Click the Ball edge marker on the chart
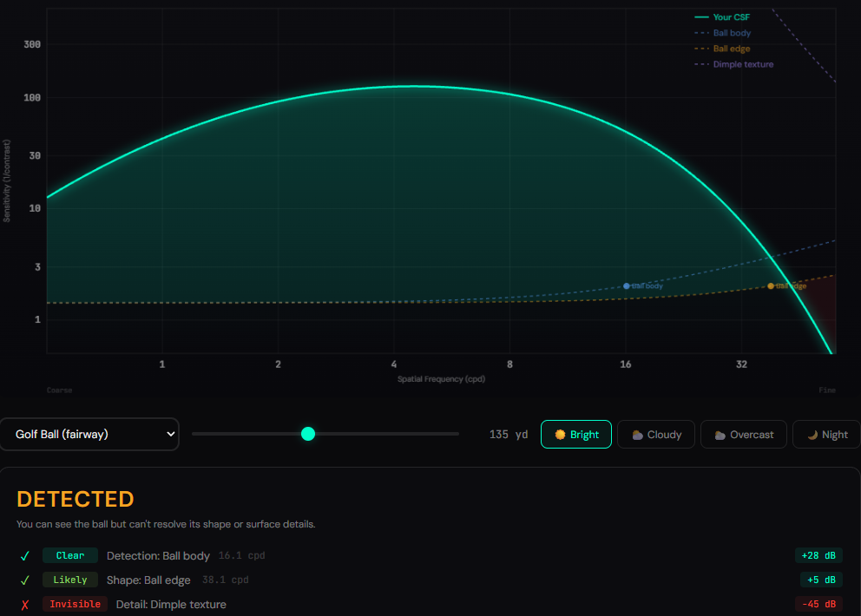The height and width of the screenshot is (616, 861). point(771,286)
